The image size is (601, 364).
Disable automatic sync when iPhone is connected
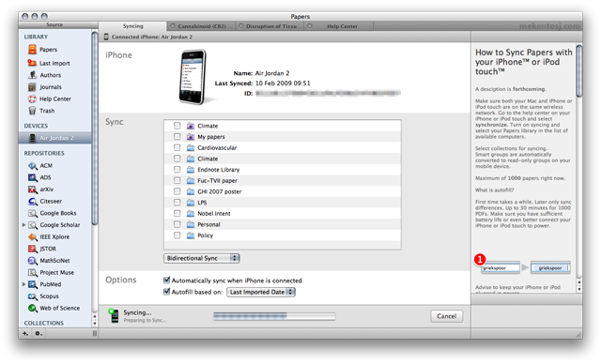[x=167, y=281]
